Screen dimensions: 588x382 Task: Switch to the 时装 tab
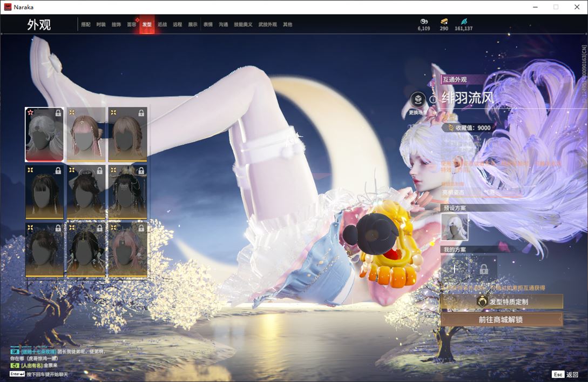[101, 24]
